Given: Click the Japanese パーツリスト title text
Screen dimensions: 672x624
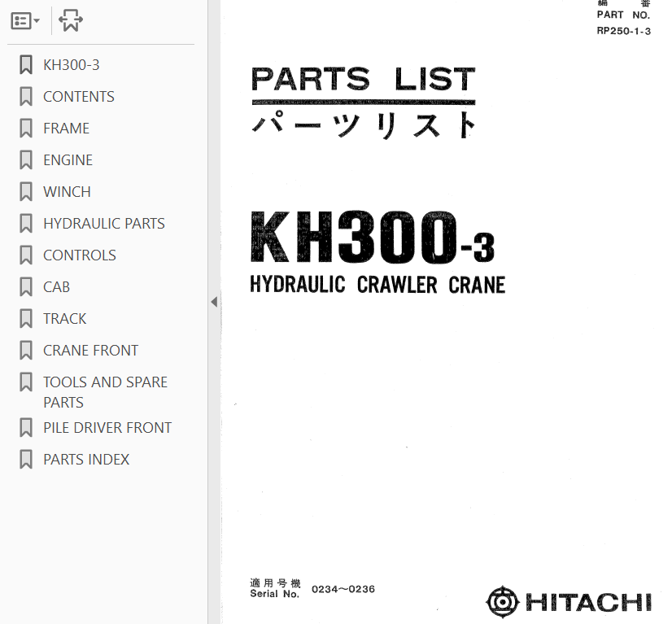Looking at the screenshot, I should click(364, 124).
